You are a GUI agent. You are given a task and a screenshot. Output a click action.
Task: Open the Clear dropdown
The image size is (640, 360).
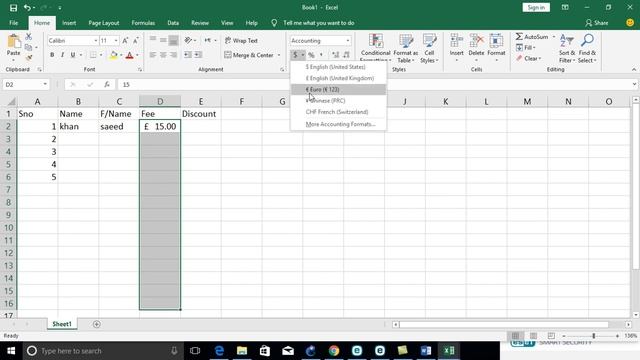point(529,58)
